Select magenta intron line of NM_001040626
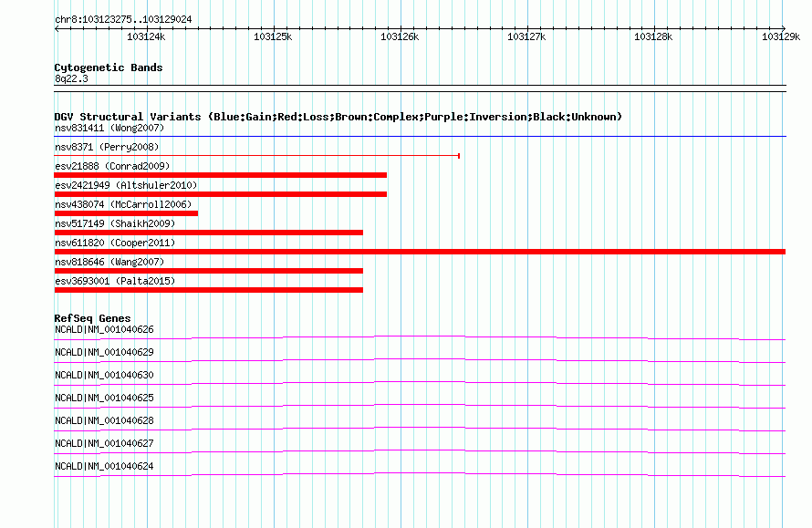 420,336
